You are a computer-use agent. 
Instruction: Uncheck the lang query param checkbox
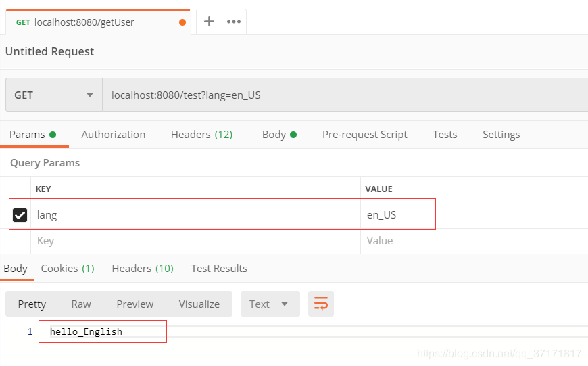(x=20, y=215)
